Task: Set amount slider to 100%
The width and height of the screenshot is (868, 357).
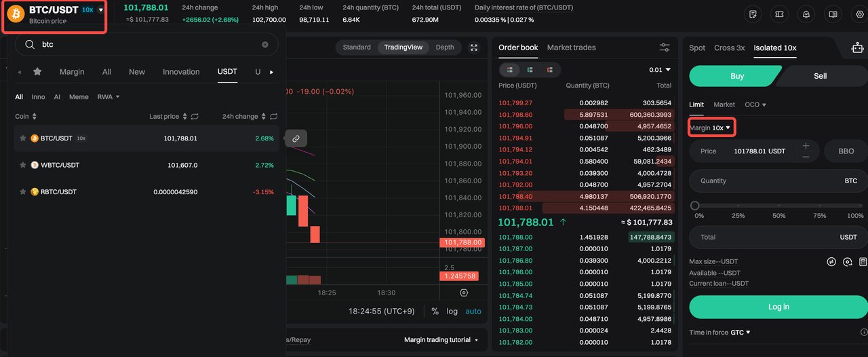Action: coord(860,206)
